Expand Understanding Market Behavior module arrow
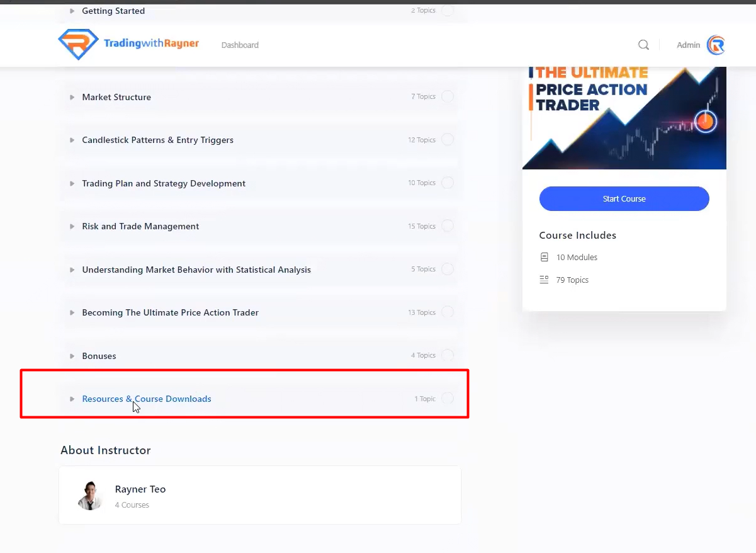Screen dimensions: 756x553 tap(72, 270)
